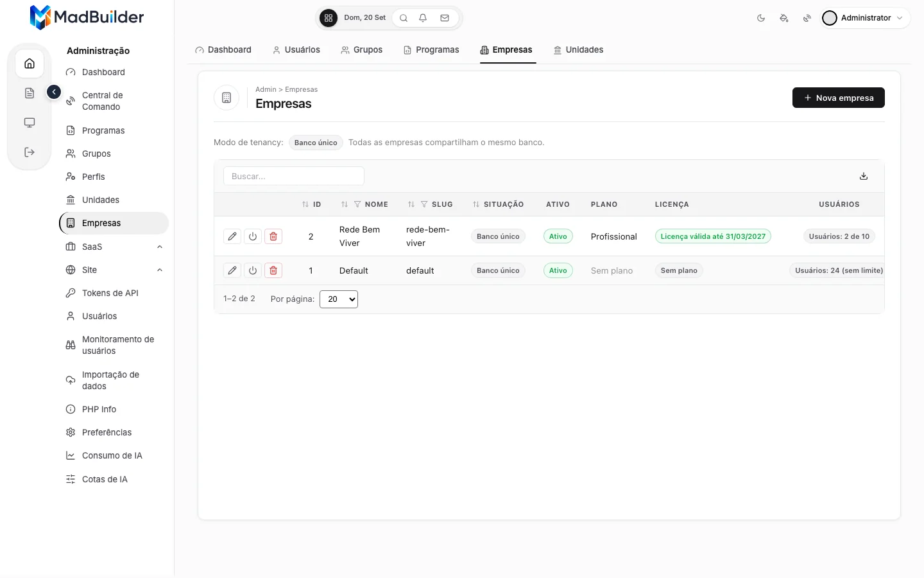Open PHP Info in the sidebar
Viewport: 924px width, 578px height.
click(115, 409)
